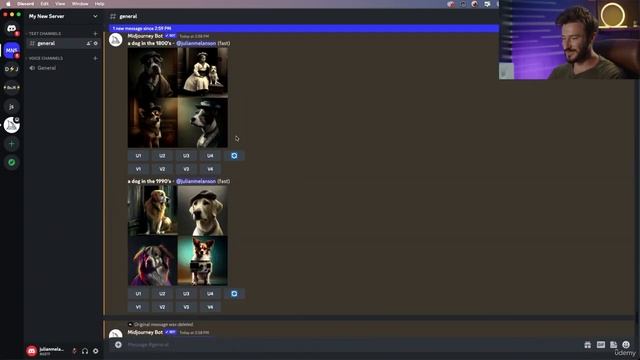
Task: Open the 1990's dog image grid
Action: pos(178,236)
